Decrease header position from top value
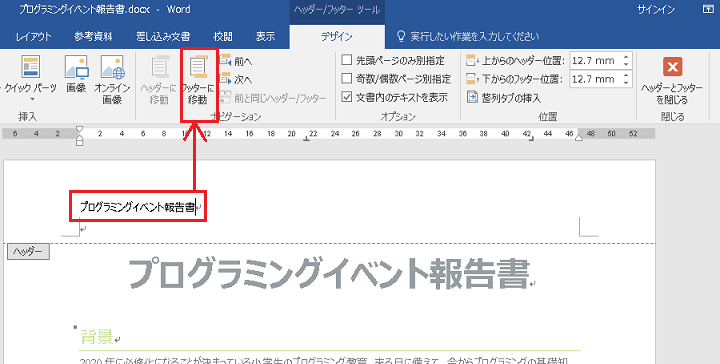720x364 pixels. point(626,64)
